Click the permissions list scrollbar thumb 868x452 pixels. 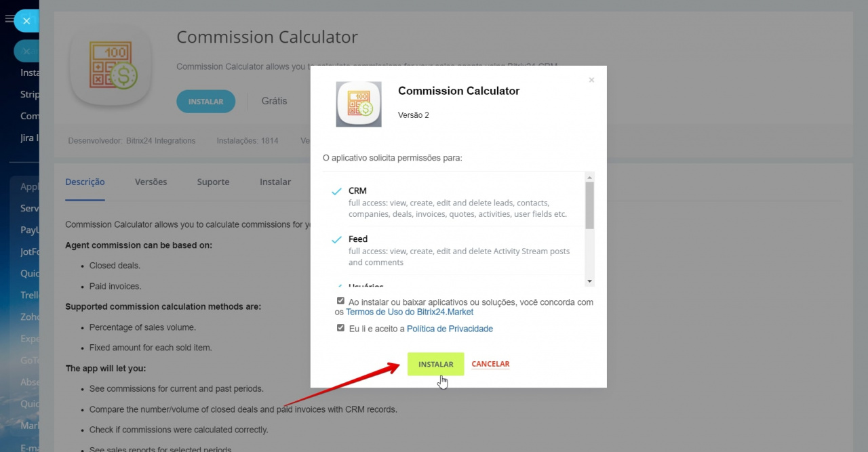[589, 205]
